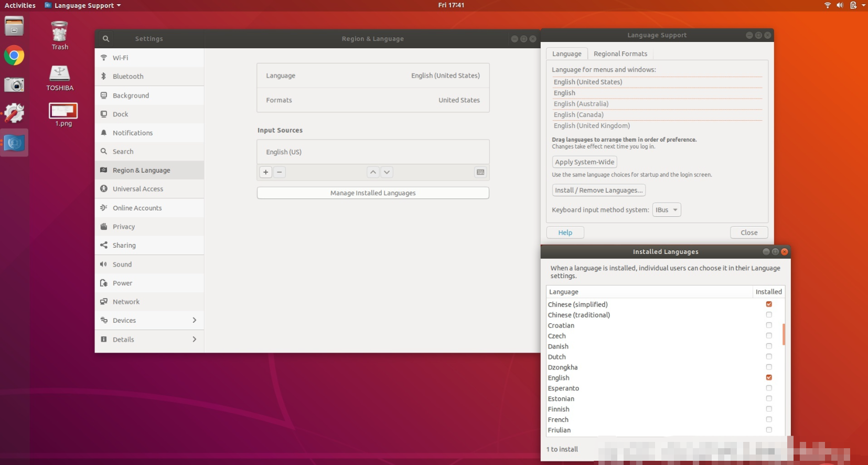Screen dimensions: 868x465
Task: Open Notifications settings
Action: click(x=149, y=133)
